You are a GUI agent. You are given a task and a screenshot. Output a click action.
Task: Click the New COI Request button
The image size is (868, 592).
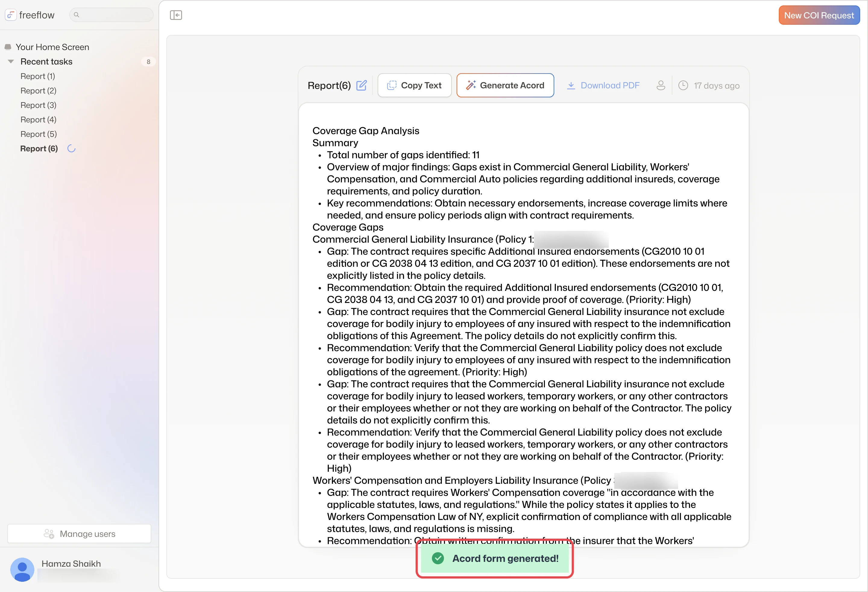(819, 15)
